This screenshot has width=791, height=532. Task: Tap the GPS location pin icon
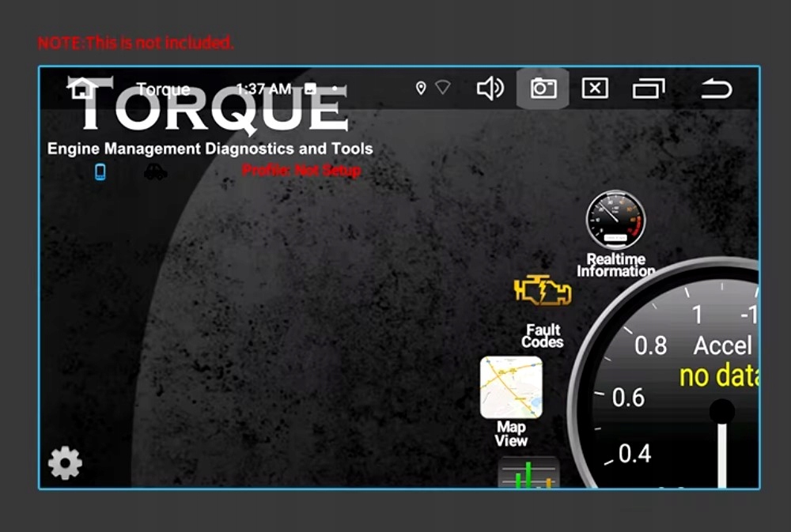pos(421,89)
